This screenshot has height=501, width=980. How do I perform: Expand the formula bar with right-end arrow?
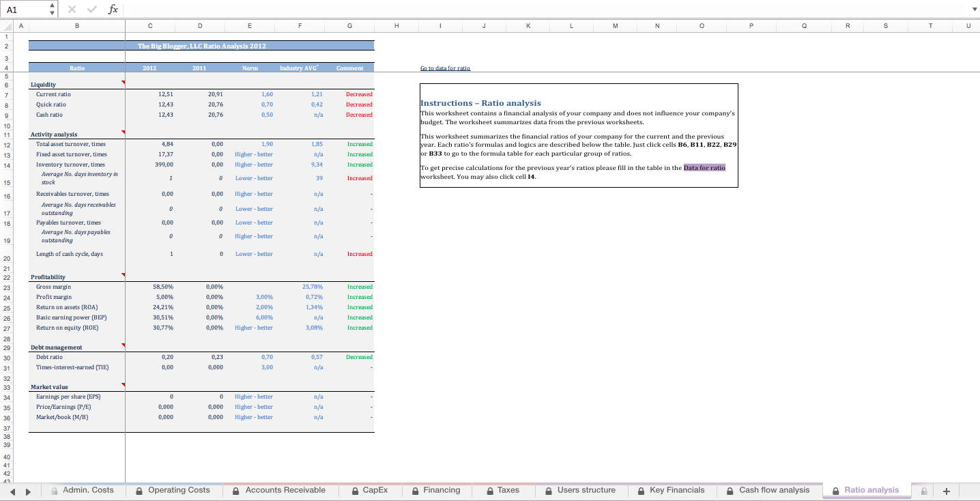(974, 10)
